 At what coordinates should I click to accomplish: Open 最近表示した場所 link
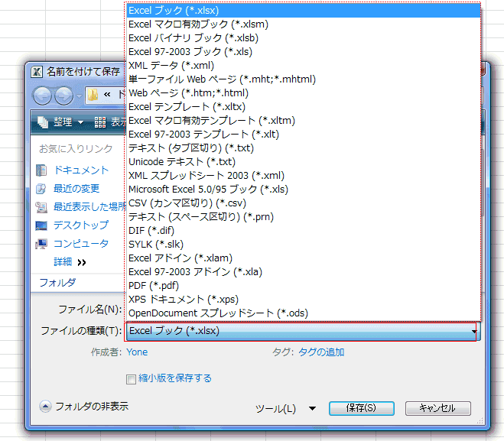pos(89,206)
